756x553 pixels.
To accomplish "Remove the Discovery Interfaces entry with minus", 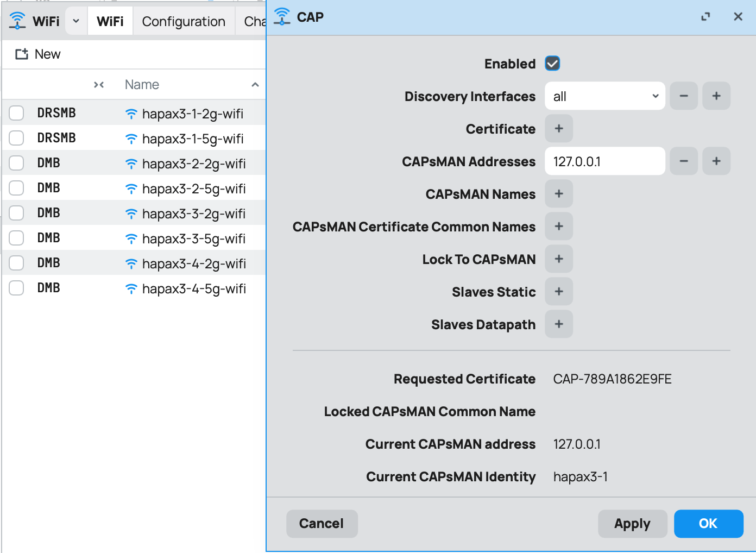I will coord(683,96).
